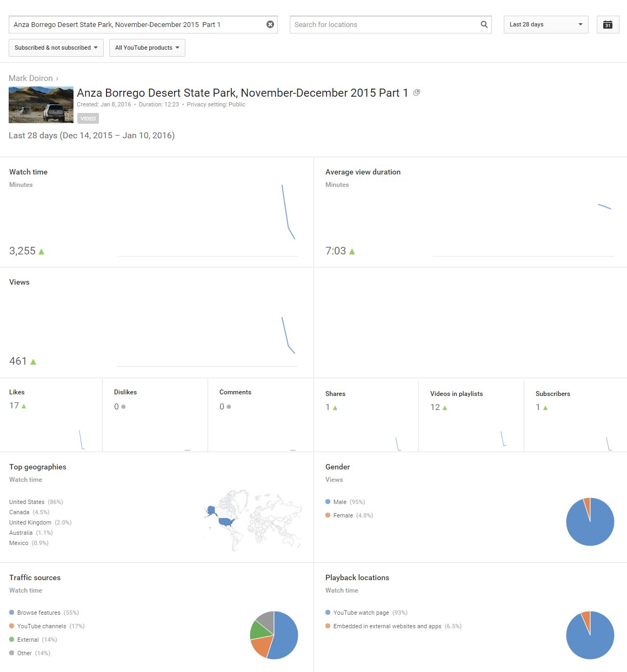Open the Likes metric card
The height and width of the screenshot is (672, 627).
pyautogui.click(x=17, y=392)
